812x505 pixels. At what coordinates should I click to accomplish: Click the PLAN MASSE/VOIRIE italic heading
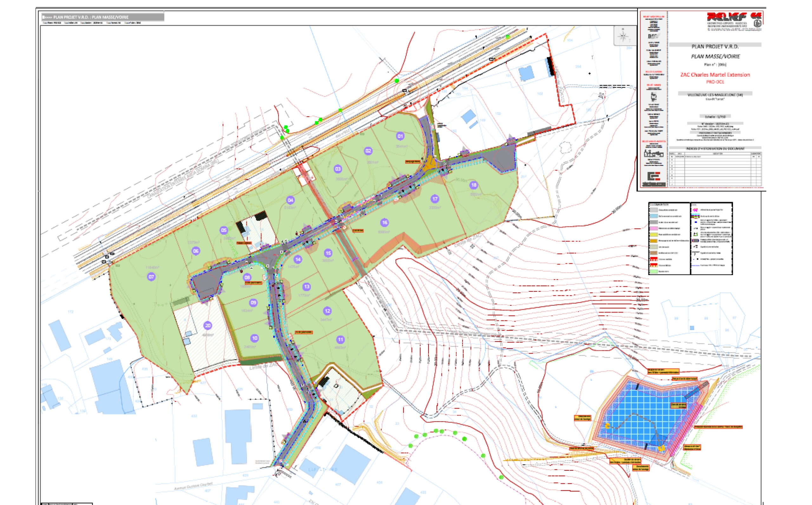[x=715, y=56]
